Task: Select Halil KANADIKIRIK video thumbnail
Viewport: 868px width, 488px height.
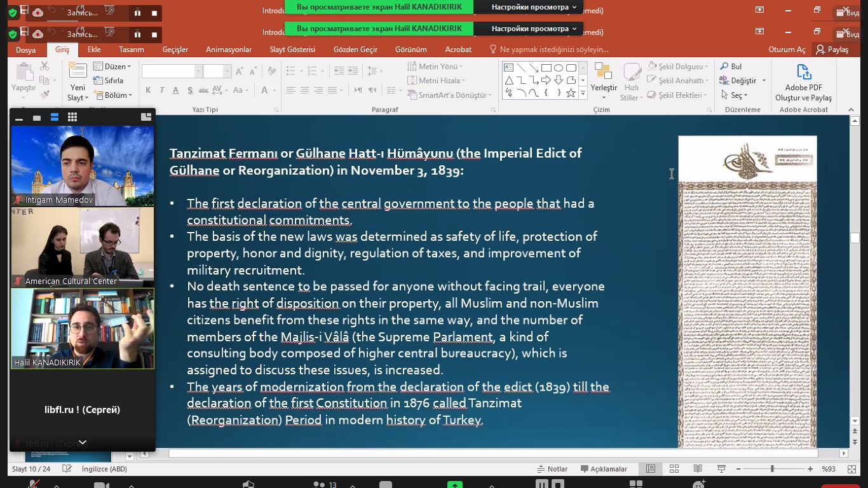Action: click(83, 329)
